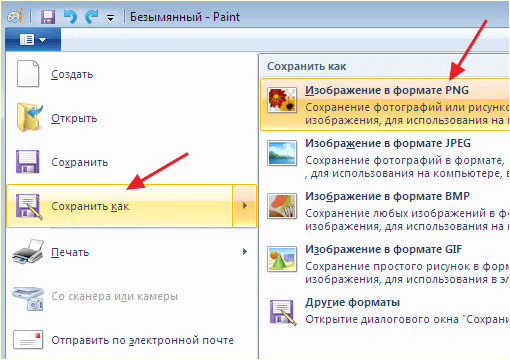Click the printer icon for Печать
The height and width of the screenshot is (360, 510).
28,251
